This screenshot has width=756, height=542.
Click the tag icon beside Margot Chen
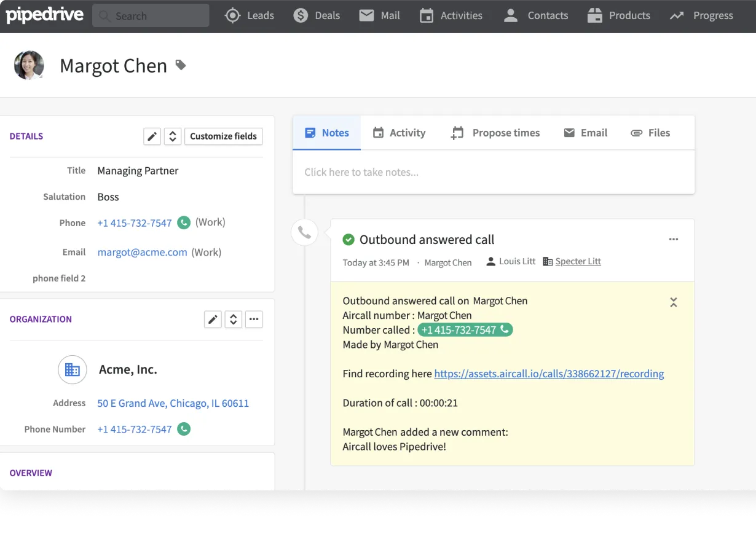tap(181, 65)
